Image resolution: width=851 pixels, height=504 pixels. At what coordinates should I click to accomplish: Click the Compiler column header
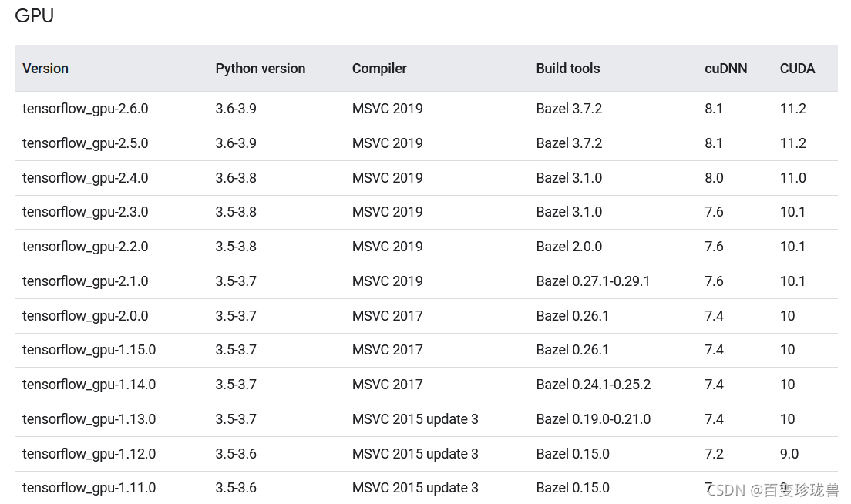[x=378, y=69]
